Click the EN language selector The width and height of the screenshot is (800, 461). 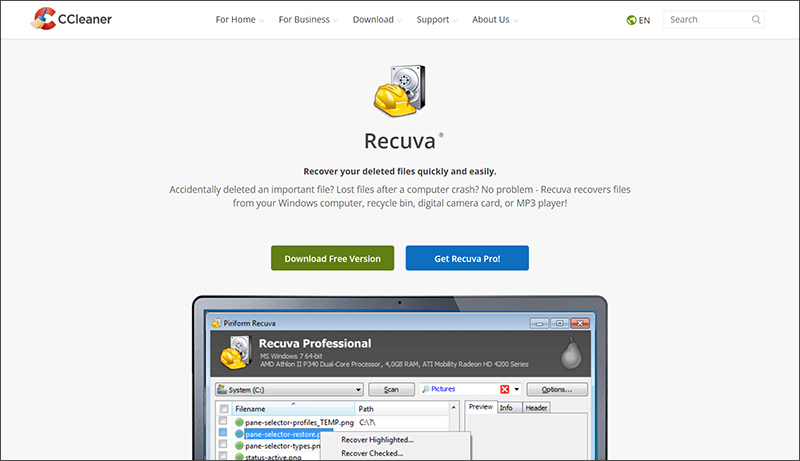(x=638, y=20)
